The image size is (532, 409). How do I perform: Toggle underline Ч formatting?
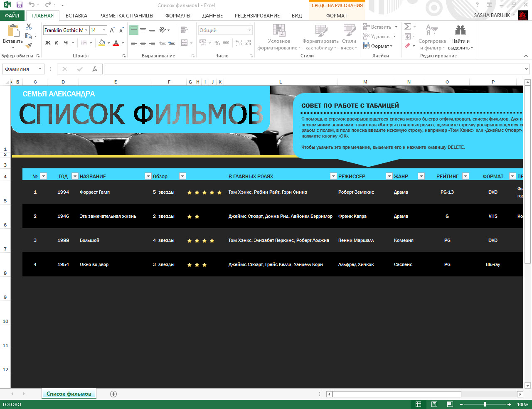[66, 43]
